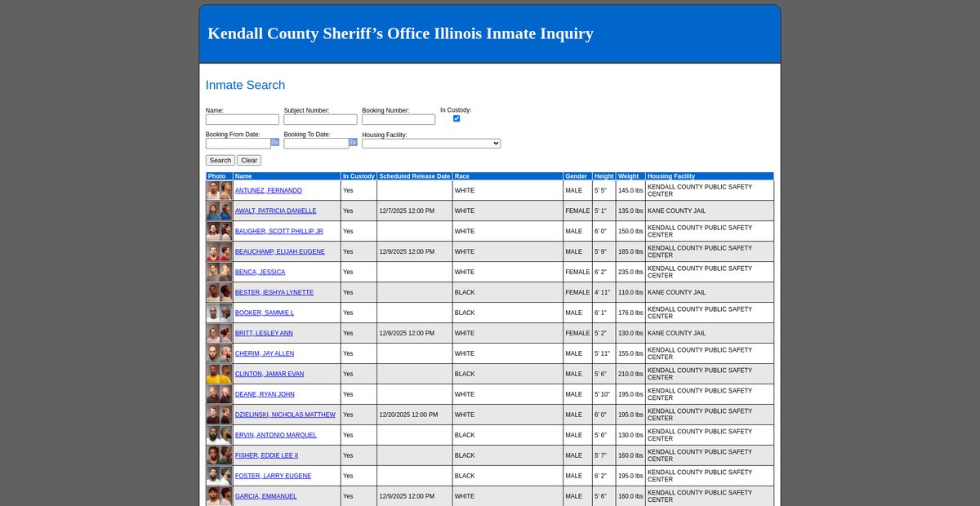Click the 235.0 lbs weight cell
Viewport: 980px width, 506px height.
(630, 272)
